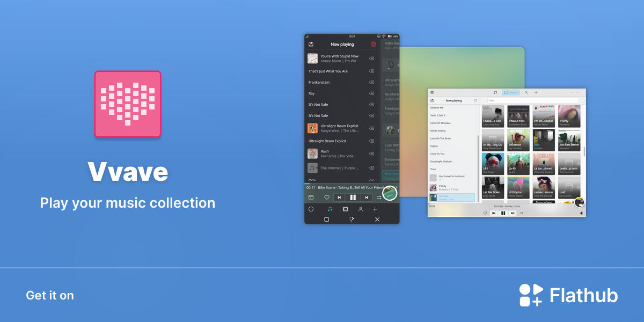Viewport: 644px width, 322px height.
Task: Skip to the previous track in the mobile player
Action: click(x=340, y=197)
